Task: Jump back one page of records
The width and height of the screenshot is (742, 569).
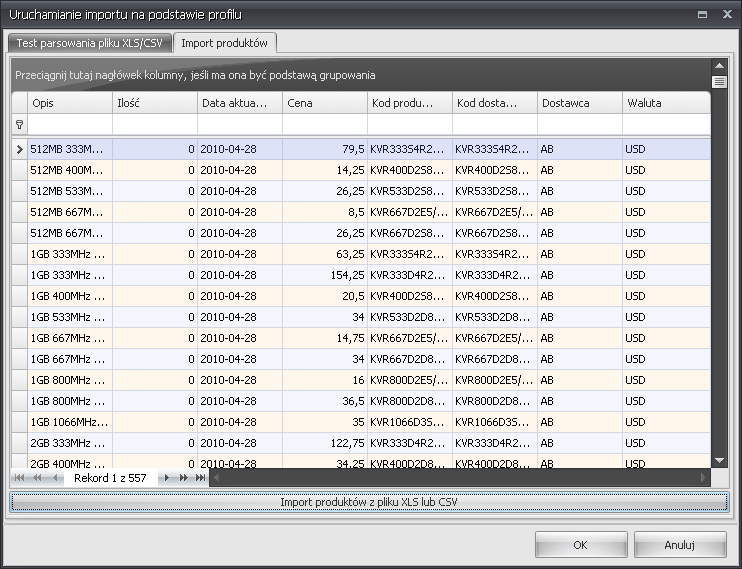Action: pos(37,478)
